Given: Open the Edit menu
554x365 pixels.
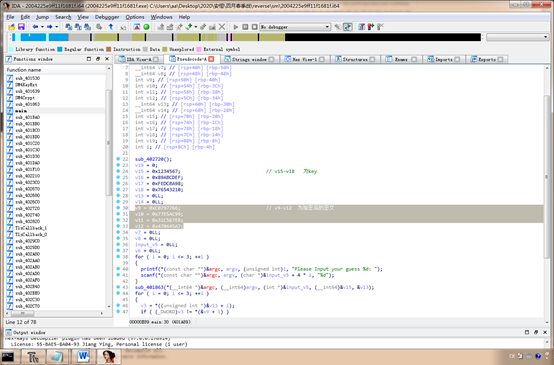Looking at the screenshot, I should 25,17.
